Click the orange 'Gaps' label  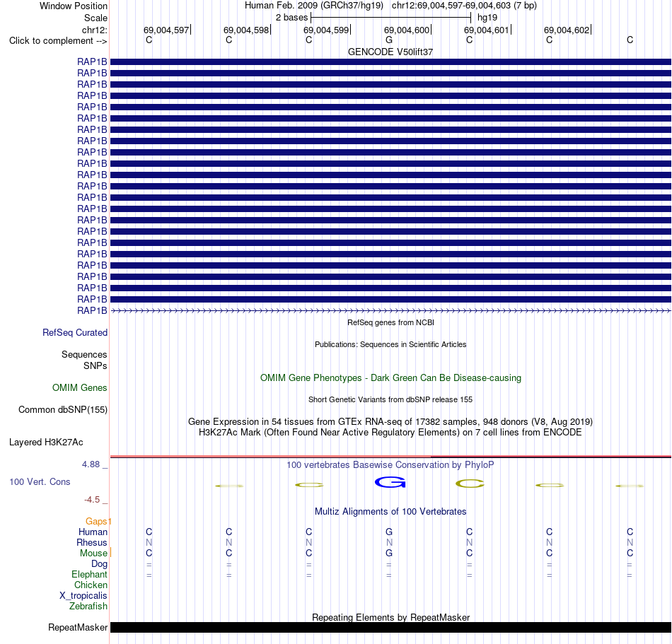[96, 521]
